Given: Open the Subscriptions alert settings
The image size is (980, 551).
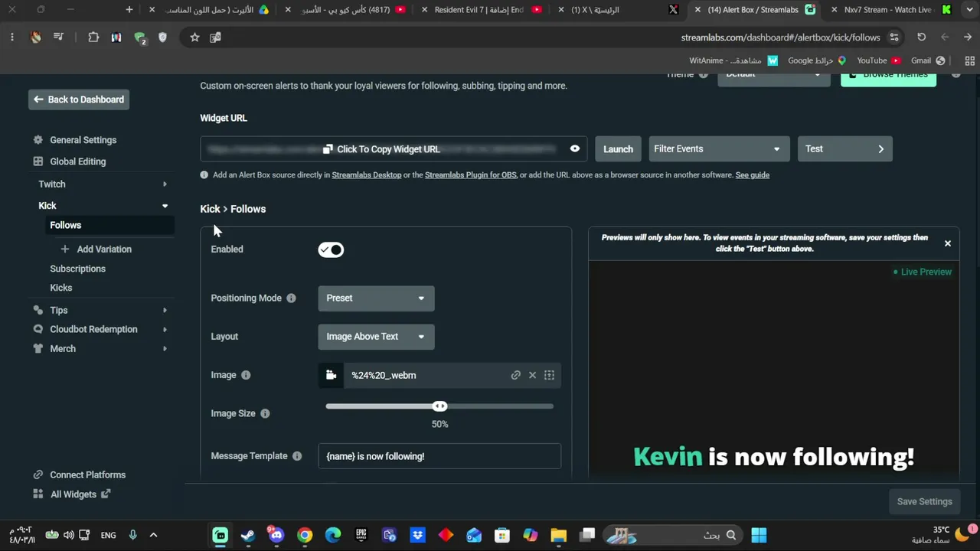Looking at the screenshot, I should pyautogui.click(x=77, y=269).
